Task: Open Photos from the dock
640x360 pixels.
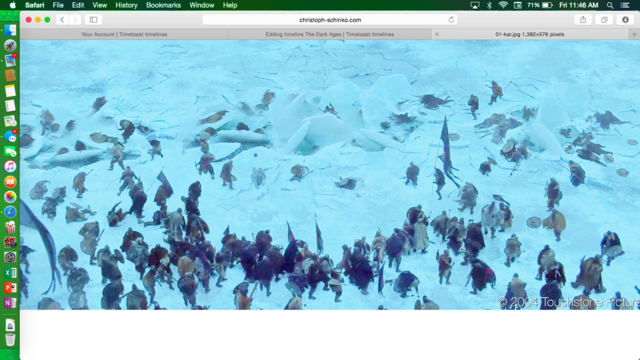Action: coord(10,197)
